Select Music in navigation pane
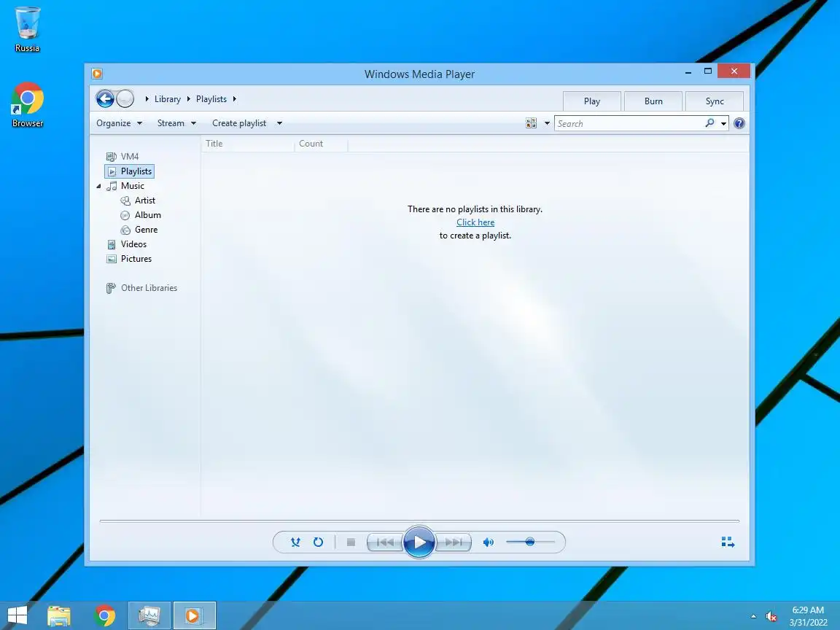Image resolution: width=840 pixels, height=630 pixels. point(126,186)
